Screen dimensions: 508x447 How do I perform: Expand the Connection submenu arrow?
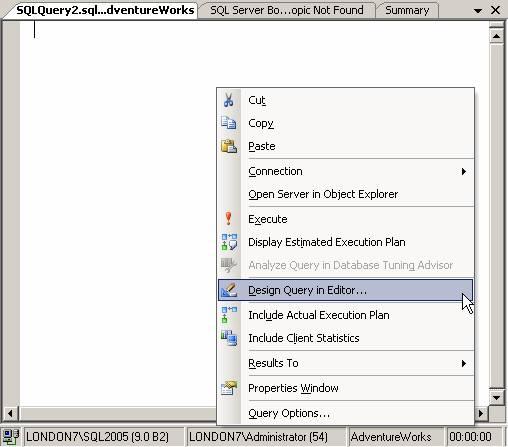coord(464,171)
